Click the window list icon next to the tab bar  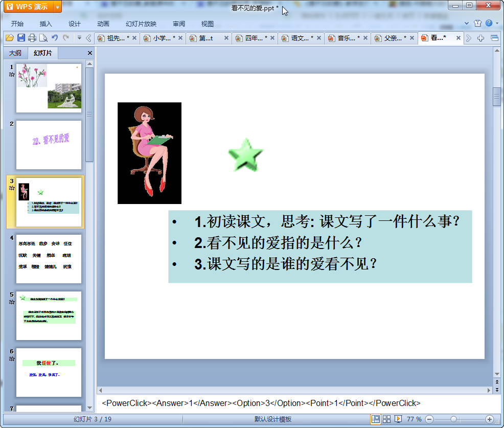click(x=494, y=38)
